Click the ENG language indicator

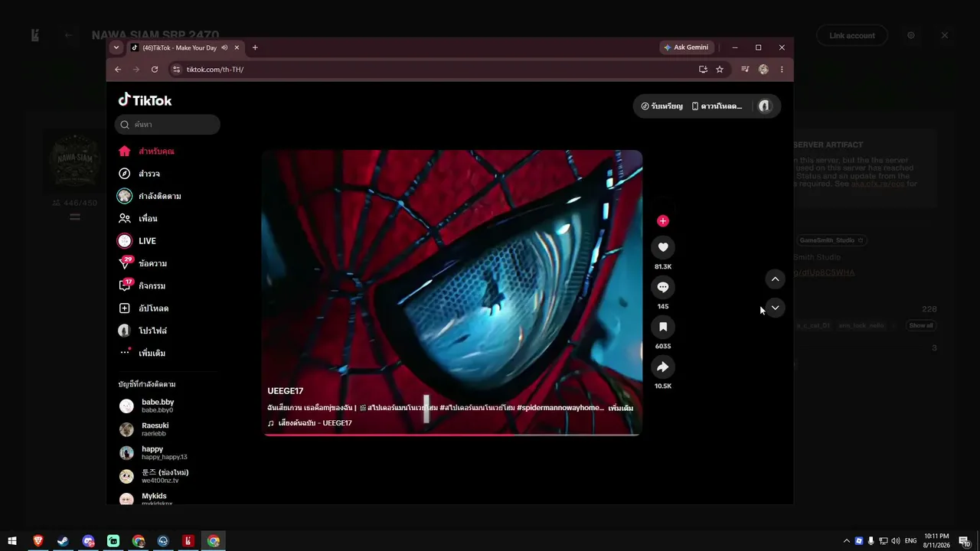tap(911, 541)
